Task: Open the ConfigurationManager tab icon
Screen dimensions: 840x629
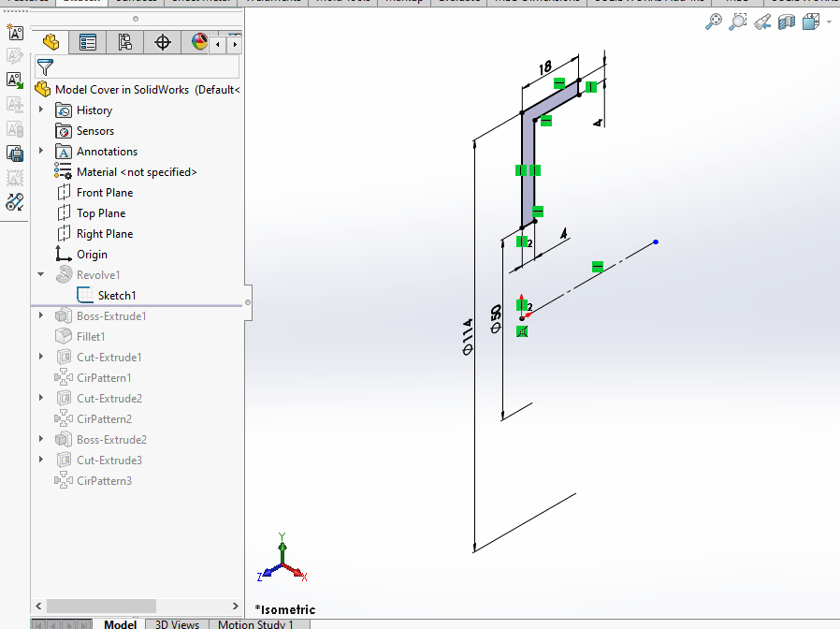Action: click(x=125, y=42)
